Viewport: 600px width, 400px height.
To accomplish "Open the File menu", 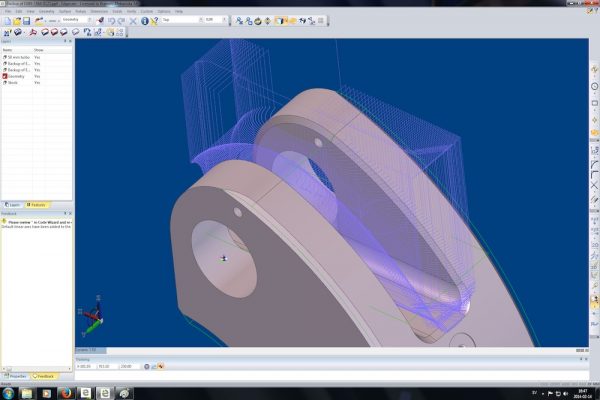I will coord(8,11).
